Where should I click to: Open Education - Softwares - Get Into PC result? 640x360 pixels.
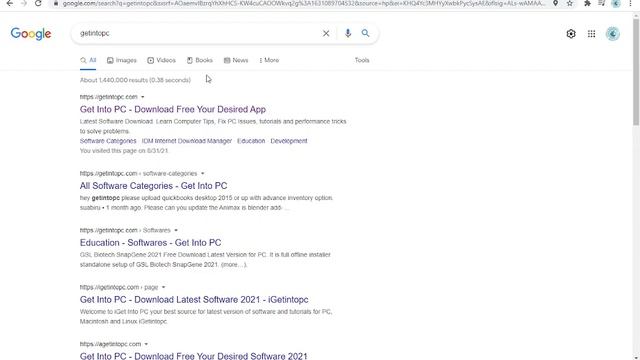coord(151,242)
